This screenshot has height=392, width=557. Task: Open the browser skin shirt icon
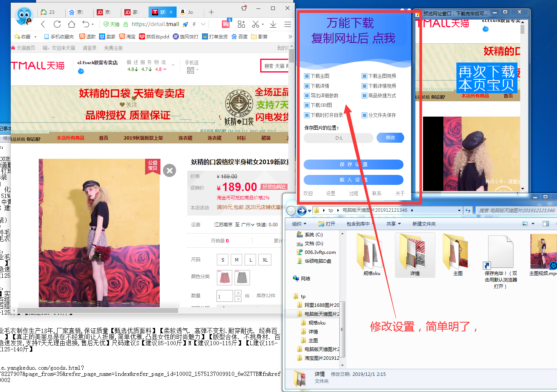[x=244, y=8]
